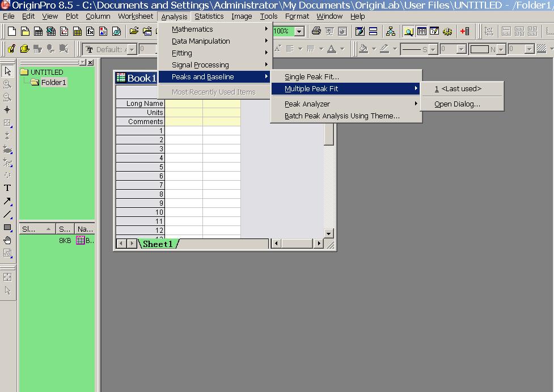554x392 pixels.
Task: Select the Text tool
Action: (x=7, y=188)
